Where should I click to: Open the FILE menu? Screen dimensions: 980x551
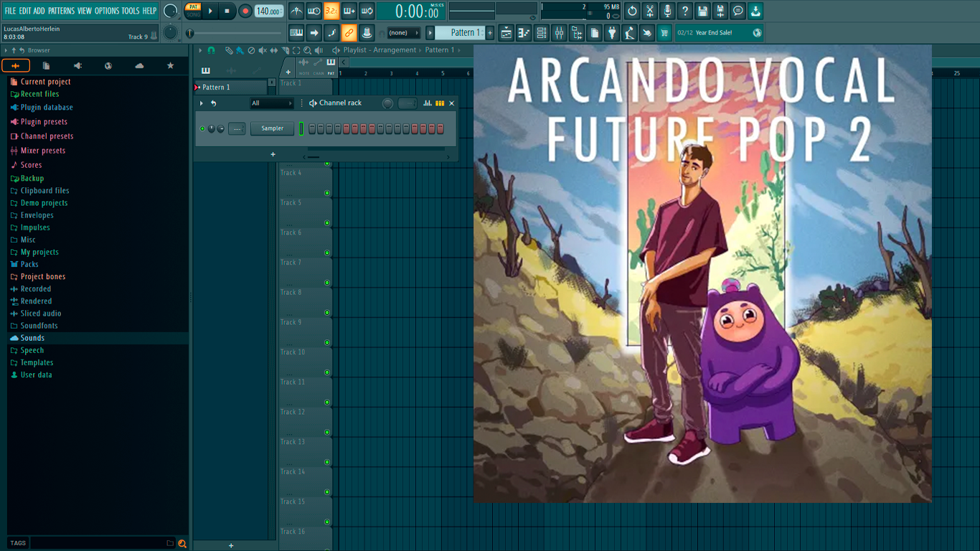point(10,11)
